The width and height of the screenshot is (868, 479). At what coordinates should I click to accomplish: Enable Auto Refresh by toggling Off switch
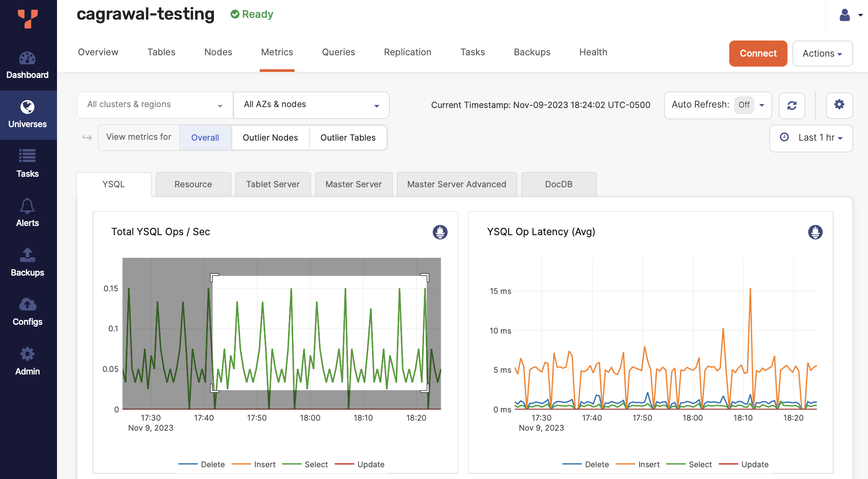[x=744, y=105]
